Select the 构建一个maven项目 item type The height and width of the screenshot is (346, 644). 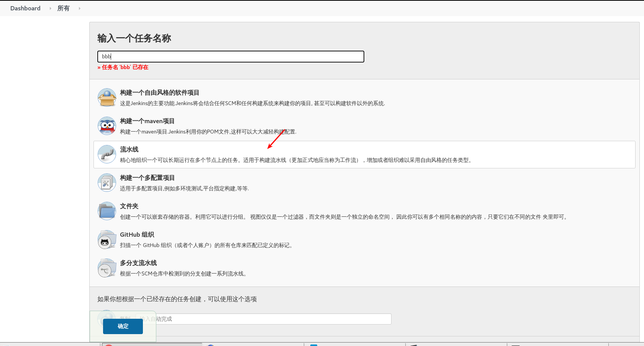tap(147, 121)
